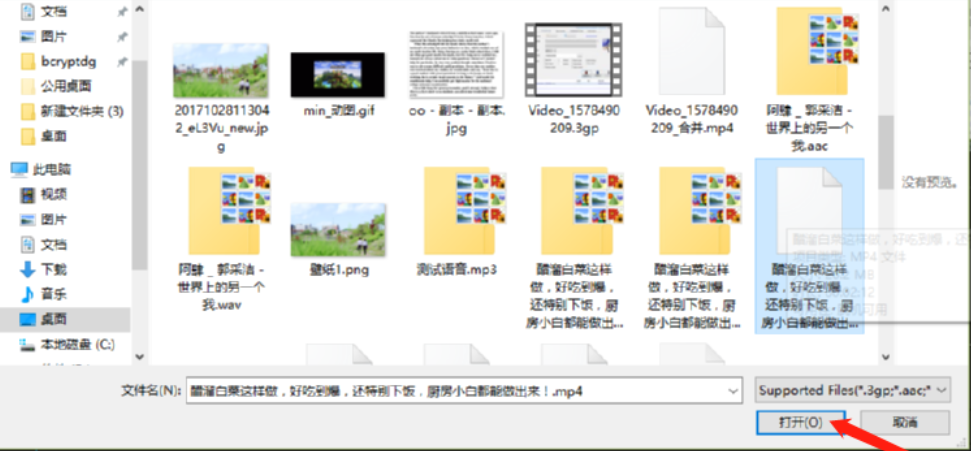The image size is (971, 451).
Task: Click file list scrollbar up arrow
Action: pyautogui.click(x=886, y=10)
